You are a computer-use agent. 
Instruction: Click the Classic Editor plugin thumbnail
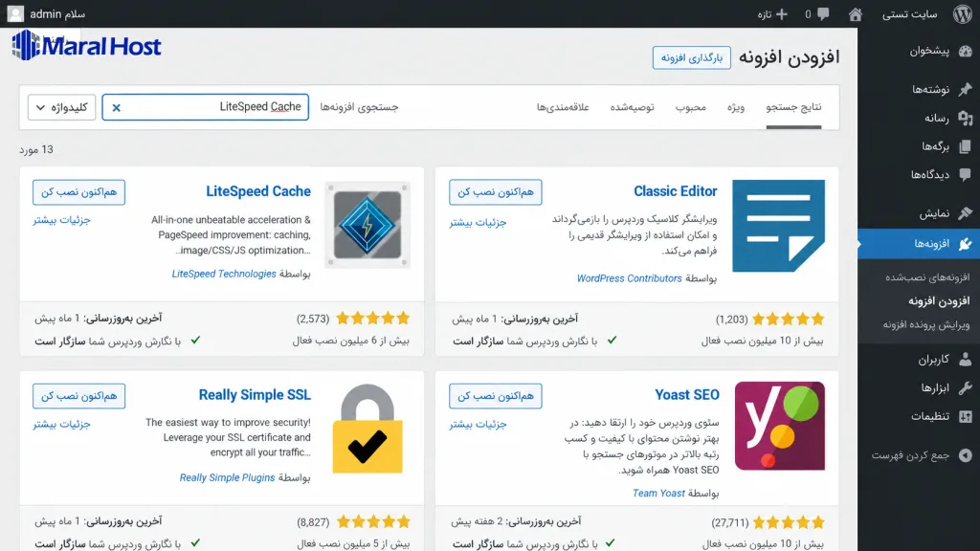(x=779, y=226)
